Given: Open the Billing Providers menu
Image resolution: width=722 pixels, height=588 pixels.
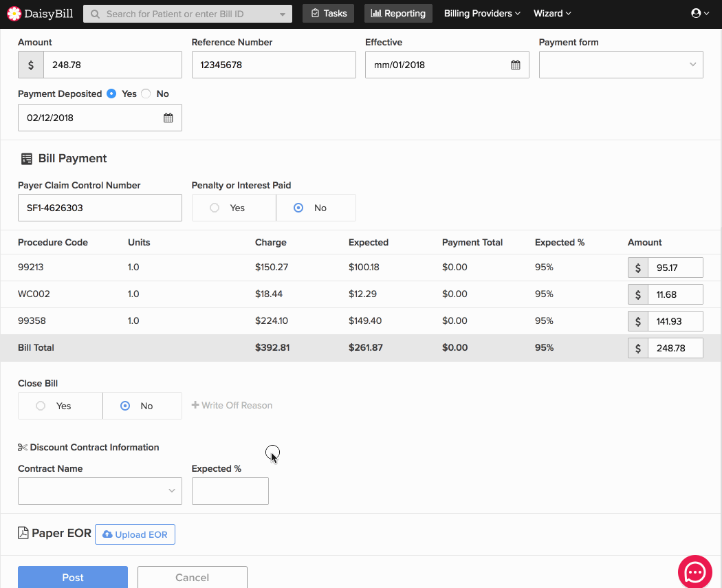Looking at the screenshot, I should click(481, 13).
